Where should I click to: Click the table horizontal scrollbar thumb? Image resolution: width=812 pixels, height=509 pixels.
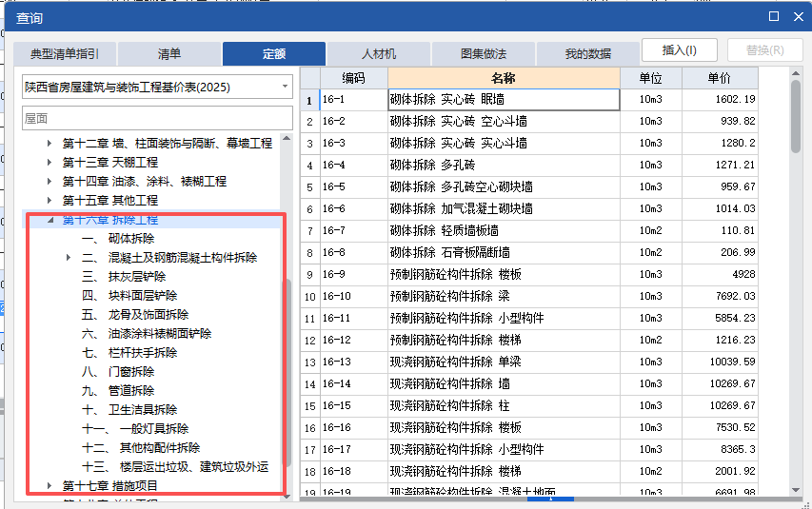point(550,499)
